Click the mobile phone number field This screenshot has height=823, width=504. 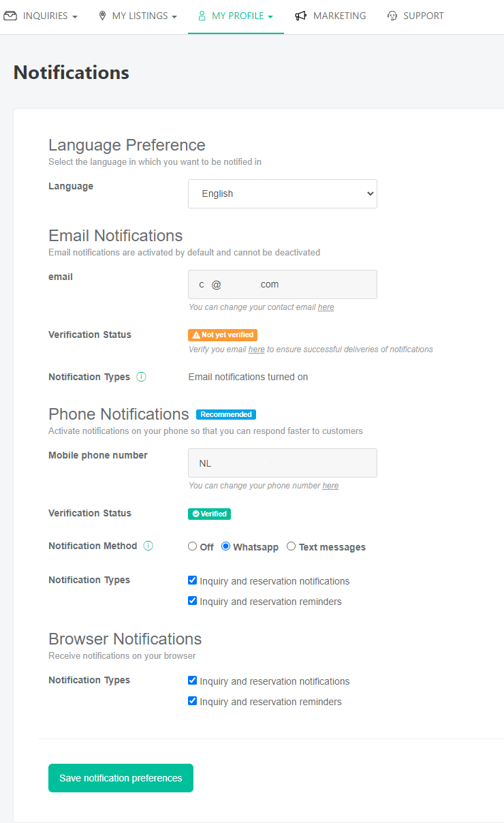coord(282,463)
